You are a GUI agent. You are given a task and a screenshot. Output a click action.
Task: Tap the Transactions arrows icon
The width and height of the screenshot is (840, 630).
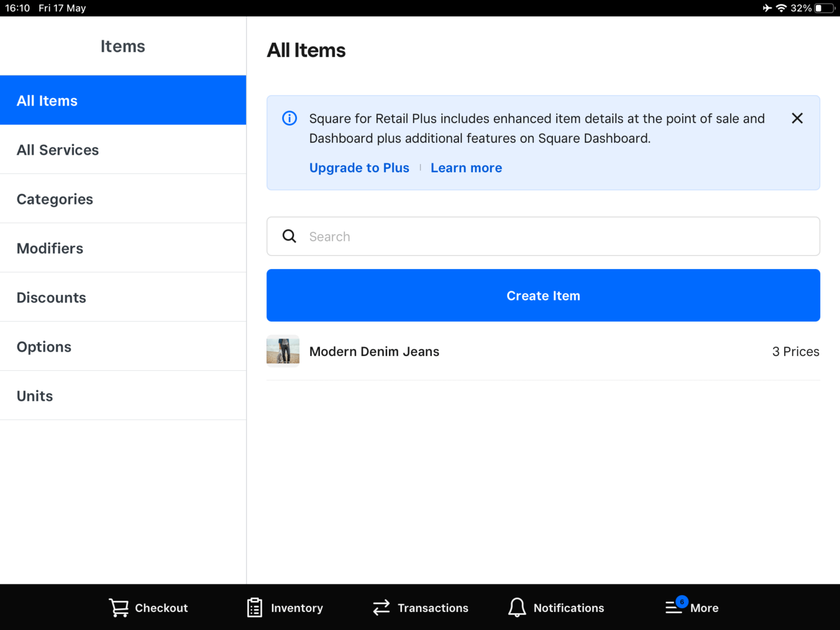click(381, 608)
